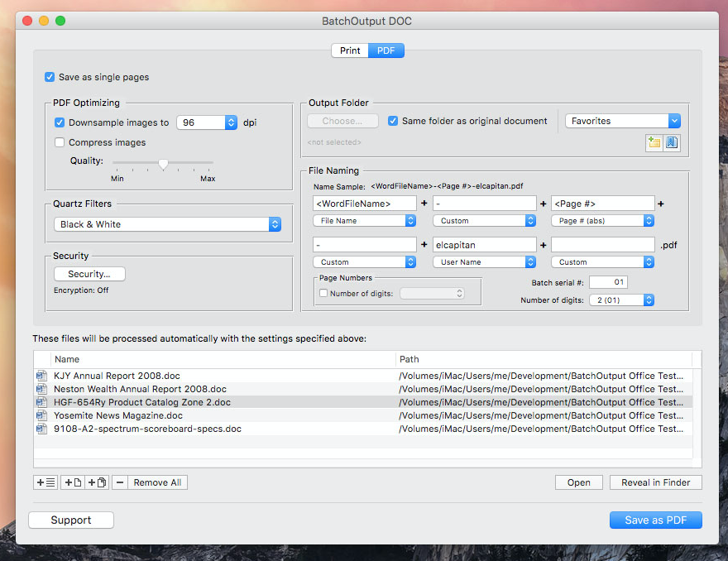Screen dimensions: 728x561
Task: Click the blue bookmark favorites icon
Action: click(672, 142)
